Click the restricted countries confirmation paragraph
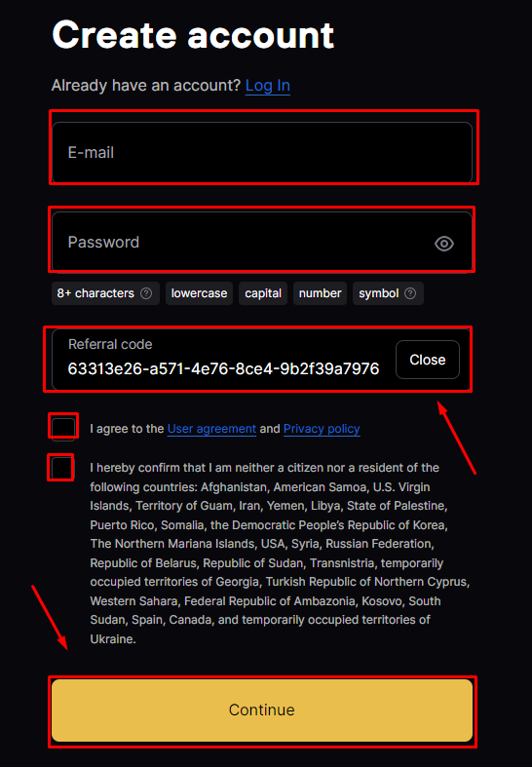The height and width of the screenshot is (767, 532). 280,554
